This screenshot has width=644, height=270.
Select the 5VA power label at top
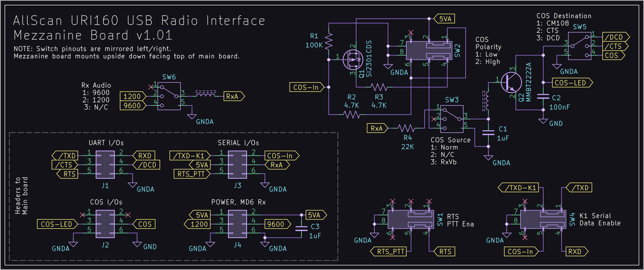[x=445, y=19]
